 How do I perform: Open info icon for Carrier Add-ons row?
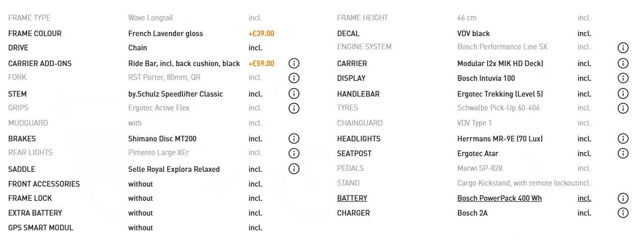(x=294, y=63)
